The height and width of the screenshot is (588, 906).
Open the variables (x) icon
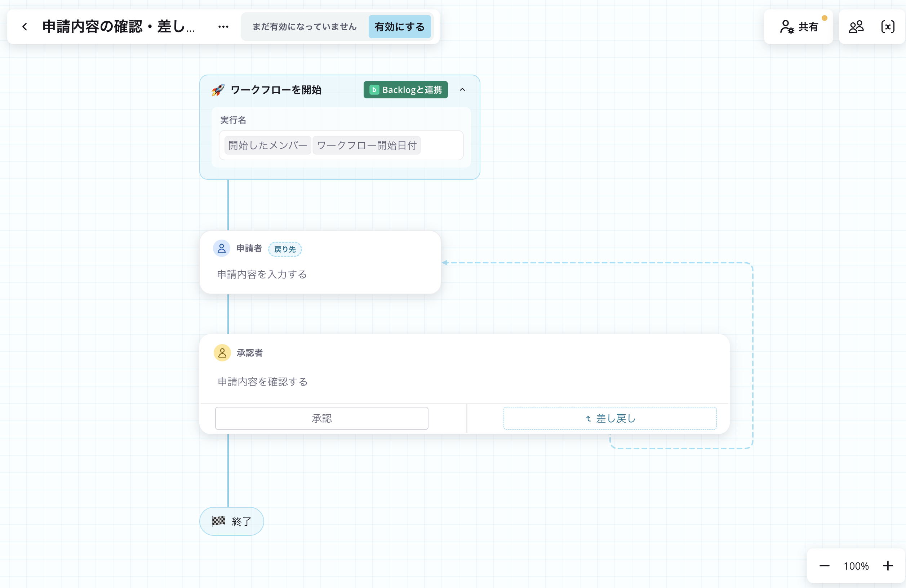point(888,27)
